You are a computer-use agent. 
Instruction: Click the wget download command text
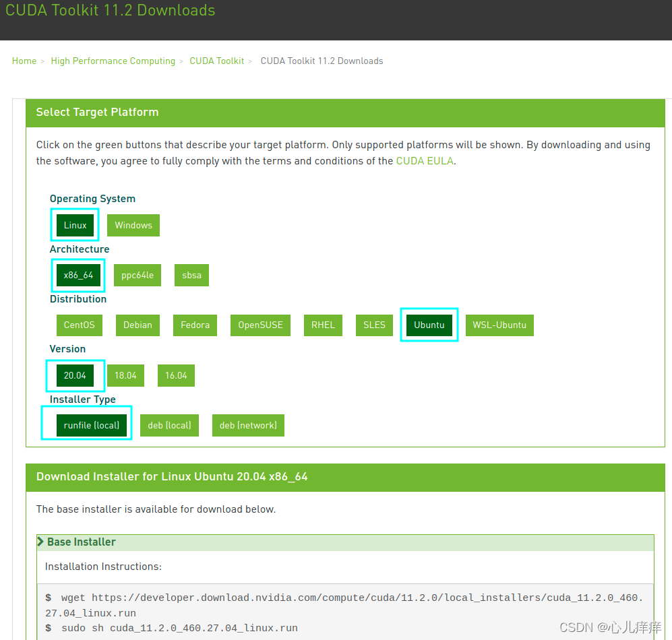[x=344, y=605]
